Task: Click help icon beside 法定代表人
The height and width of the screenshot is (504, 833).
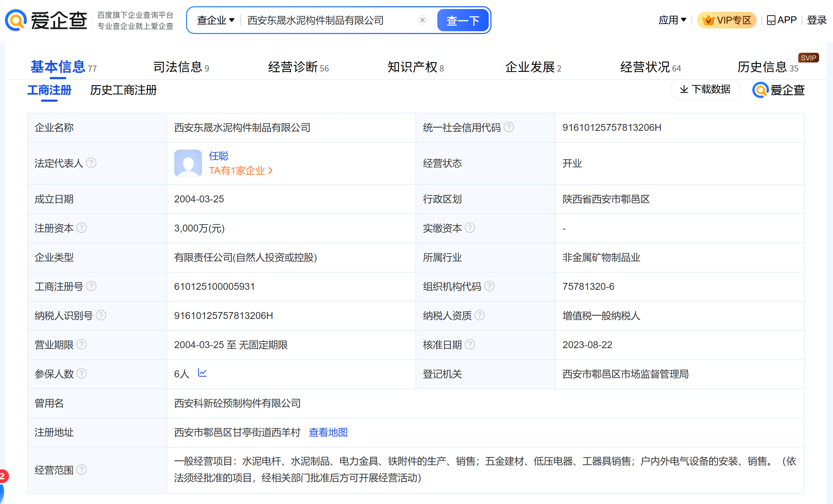Action: (x=91, y=162)
